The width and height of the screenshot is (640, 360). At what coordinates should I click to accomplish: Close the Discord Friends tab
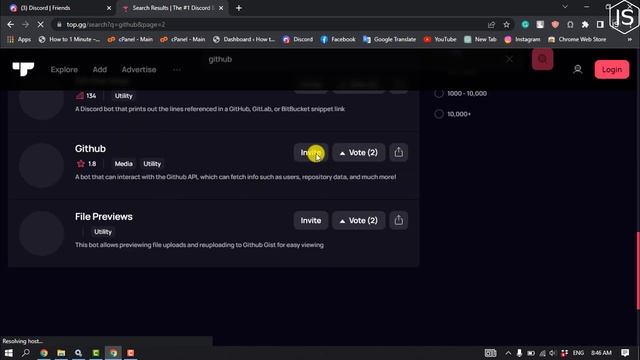pyautogui.click(x=109, y=8)
